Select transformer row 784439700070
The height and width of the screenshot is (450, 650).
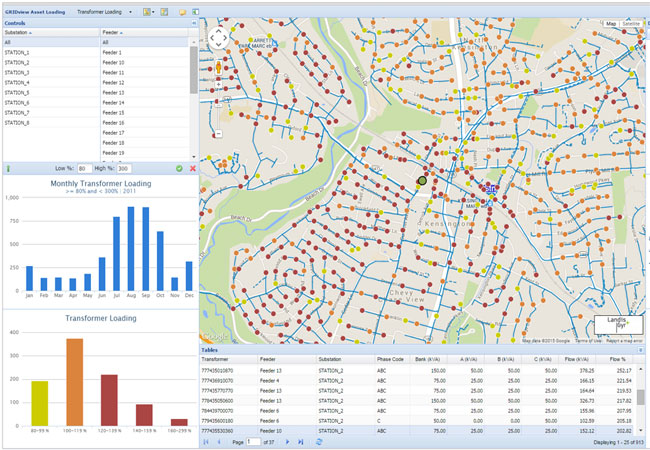417,411
